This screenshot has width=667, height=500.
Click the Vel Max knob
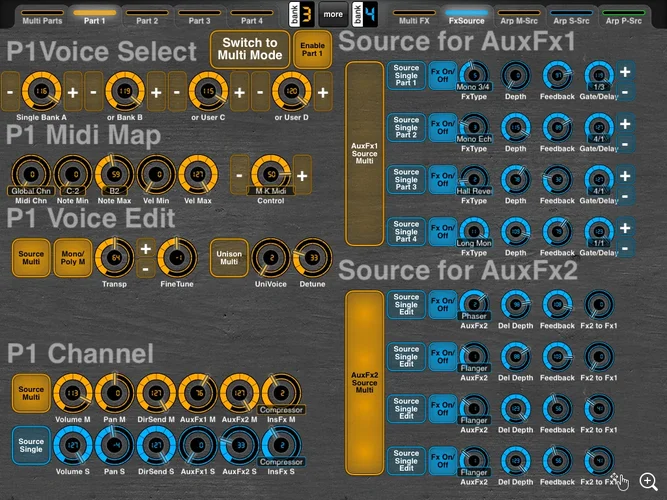[x=198, y=174]
